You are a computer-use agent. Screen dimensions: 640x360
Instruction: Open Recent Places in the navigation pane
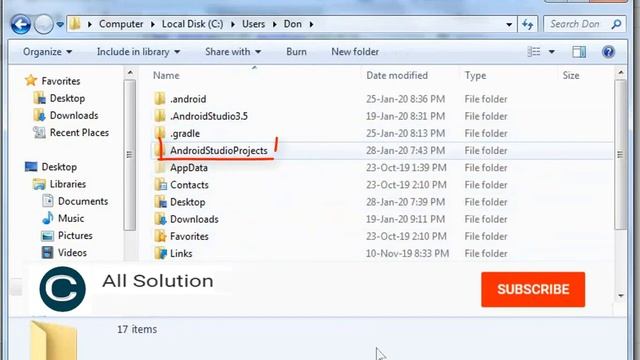tap(79, 133)
